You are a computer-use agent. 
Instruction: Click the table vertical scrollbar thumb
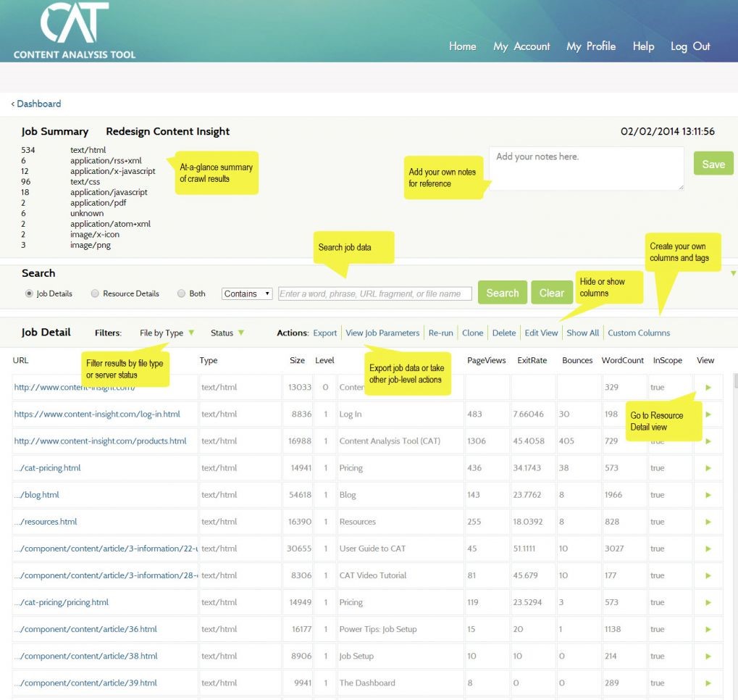pos(735,380)
